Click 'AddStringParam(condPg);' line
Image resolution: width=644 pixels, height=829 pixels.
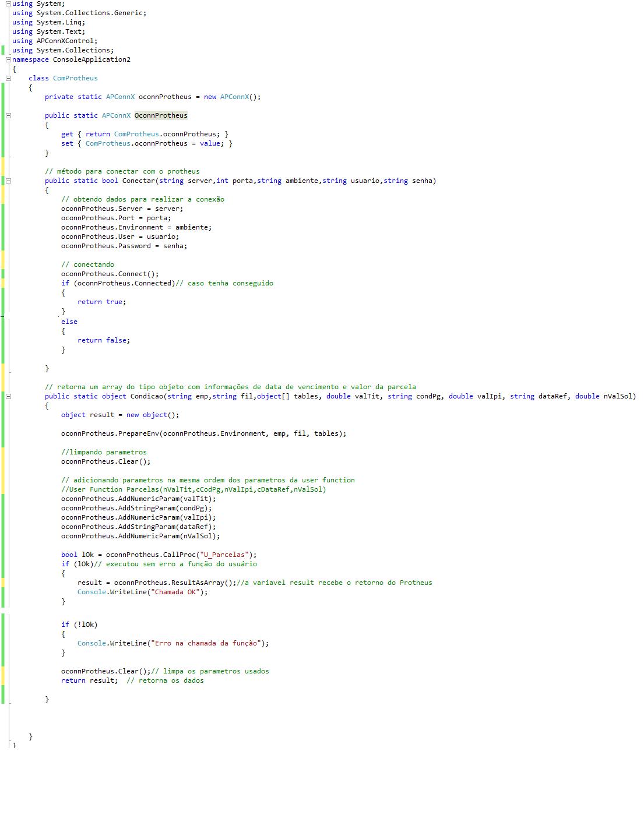click(x=136, y=508)
